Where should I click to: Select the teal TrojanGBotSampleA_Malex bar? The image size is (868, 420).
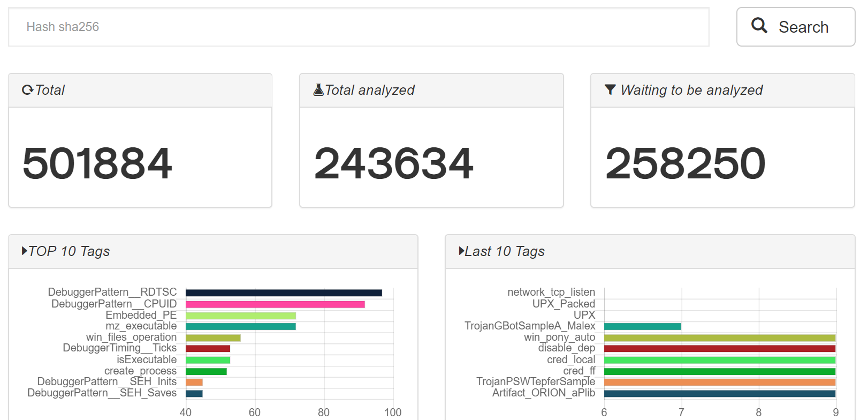click(x=642, y=327)
